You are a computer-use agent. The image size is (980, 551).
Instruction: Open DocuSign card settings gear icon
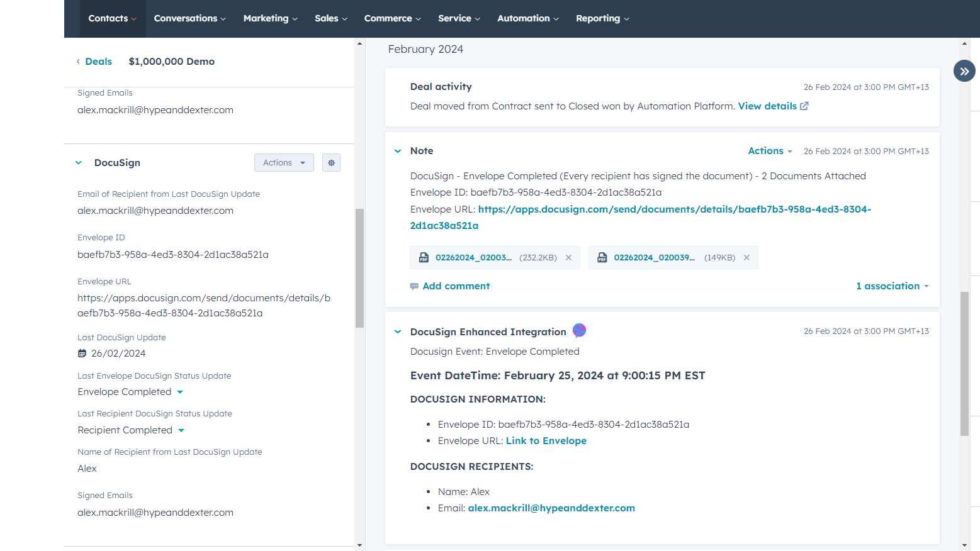pyautogui.click(x=331, y=163)
